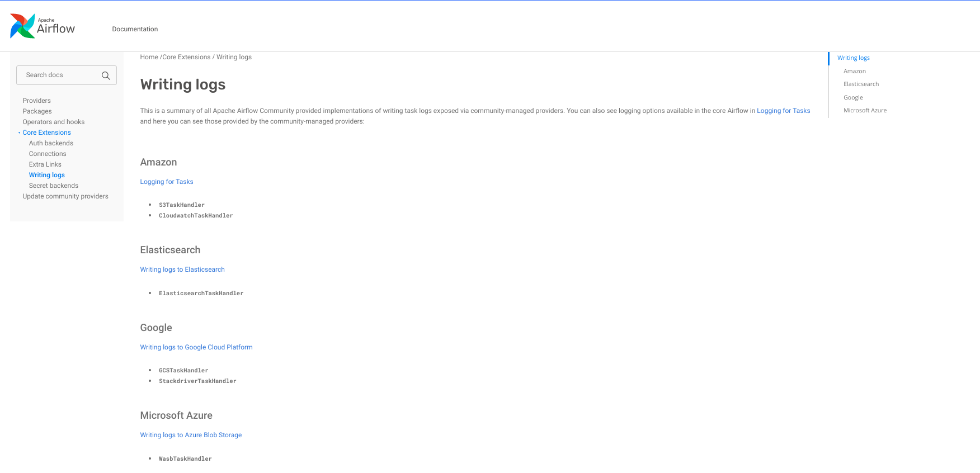This screenshot has width=980, height=473.
Task: Jump to Microsoft Azure in page contents
Action: click(865, 111)
